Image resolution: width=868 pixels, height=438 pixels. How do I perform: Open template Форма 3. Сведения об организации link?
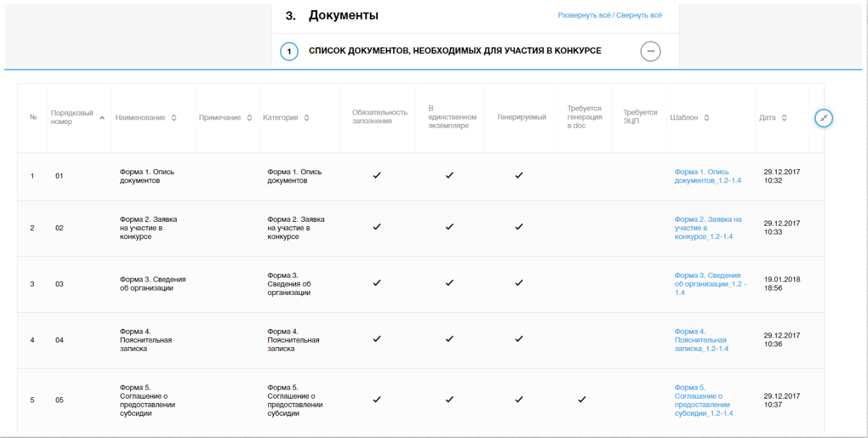[x=710, y=284]
